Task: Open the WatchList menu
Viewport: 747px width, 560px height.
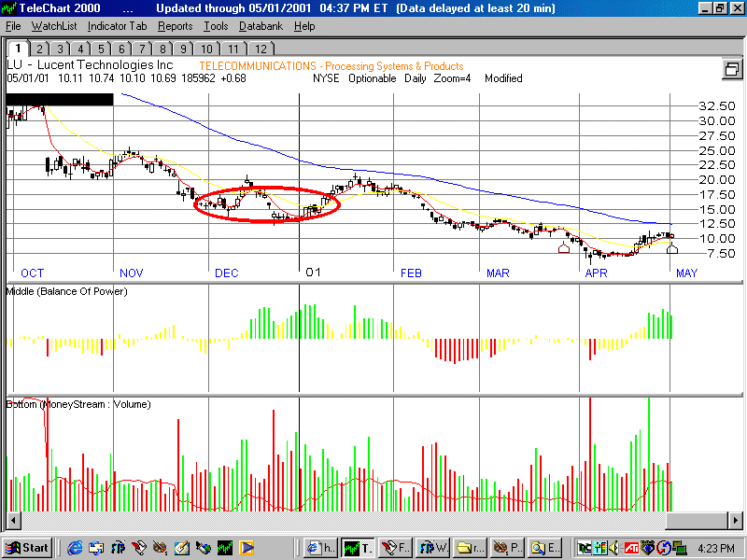Action: tap(54, 26)
